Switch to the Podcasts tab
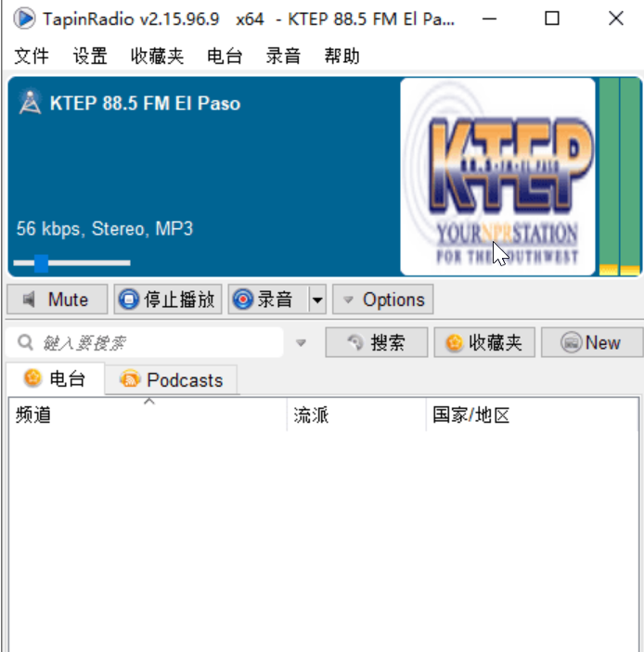Viewport: 644px width, 652px height. (172, 379)
